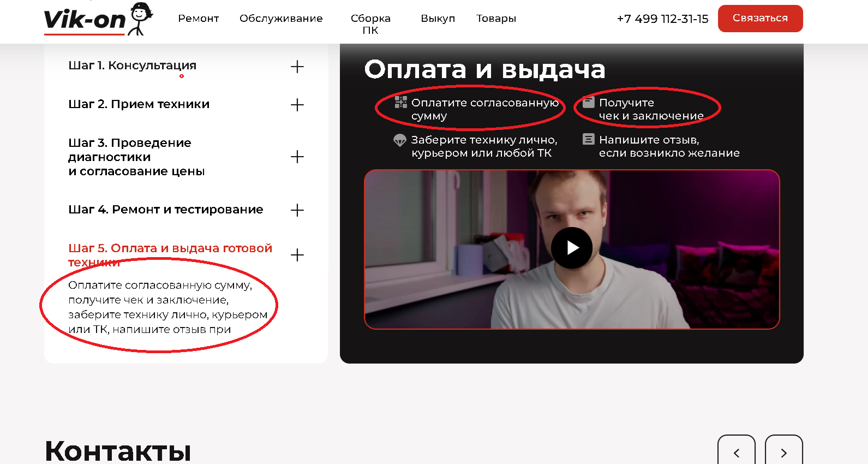Click text Заберите технику лично, курьером

pos(484,146)
